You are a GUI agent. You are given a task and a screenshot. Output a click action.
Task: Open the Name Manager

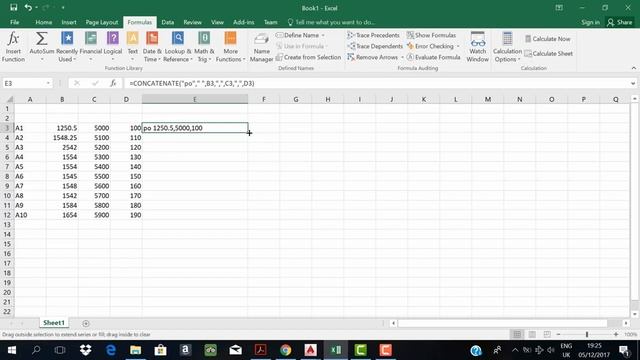261,47
